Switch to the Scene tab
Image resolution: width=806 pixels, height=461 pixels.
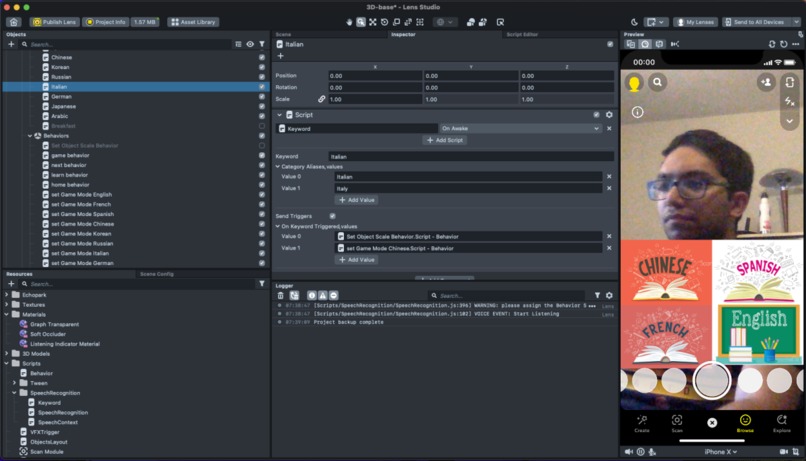[x=283, y=34]
